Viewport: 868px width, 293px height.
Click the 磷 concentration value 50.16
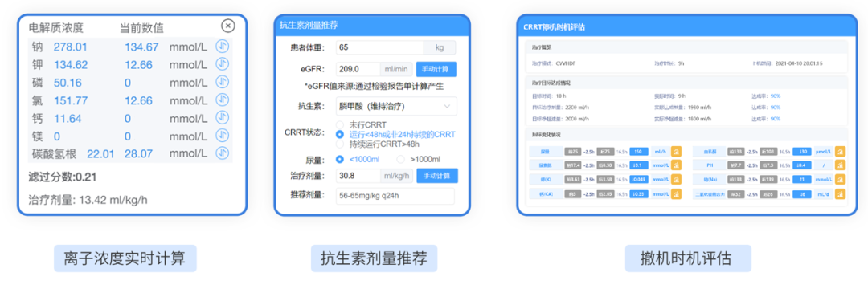[x=68, y=83]
